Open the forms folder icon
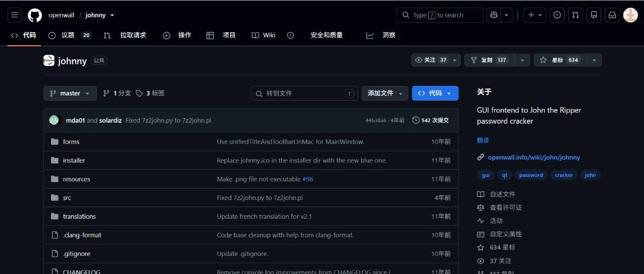This screenshot has height=274, width=644. click(x=55, y=142)
